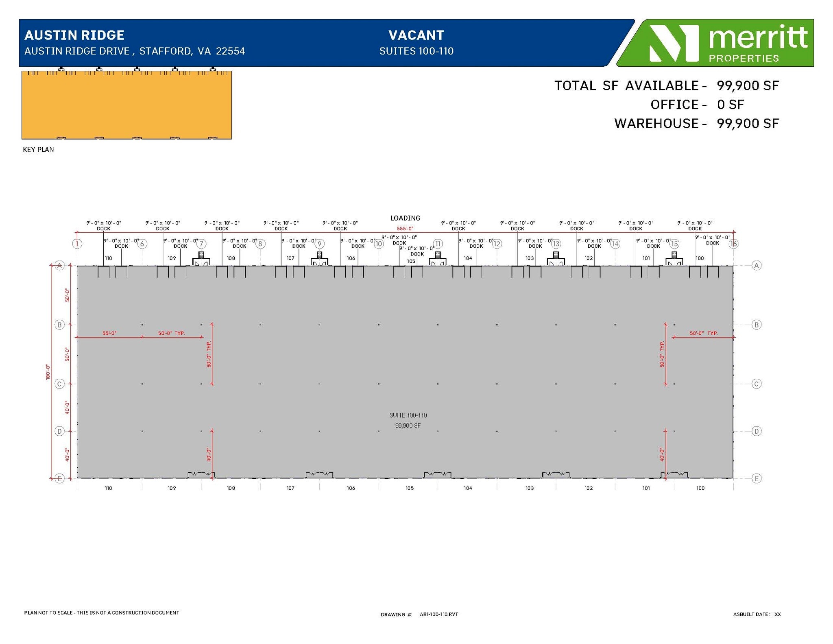Click grid bubble C on left side
This screenshot has width=833, height=644.
point(60,384)
